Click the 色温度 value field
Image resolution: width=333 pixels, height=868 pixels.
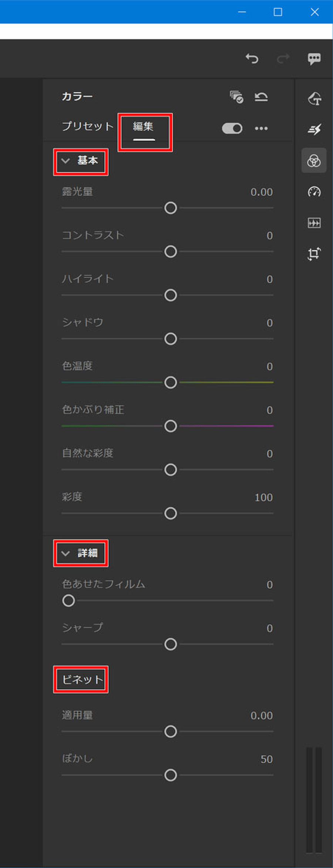[270, 367]
